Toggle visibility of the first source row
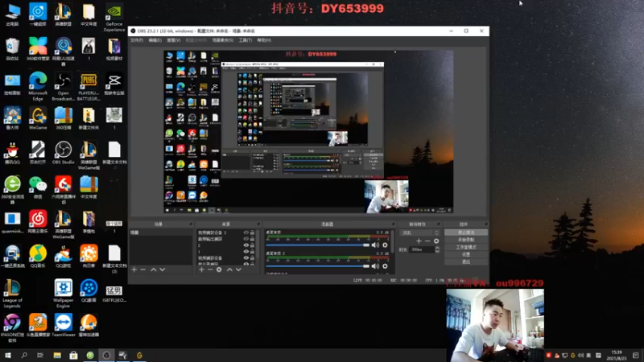 coord(246,232)
